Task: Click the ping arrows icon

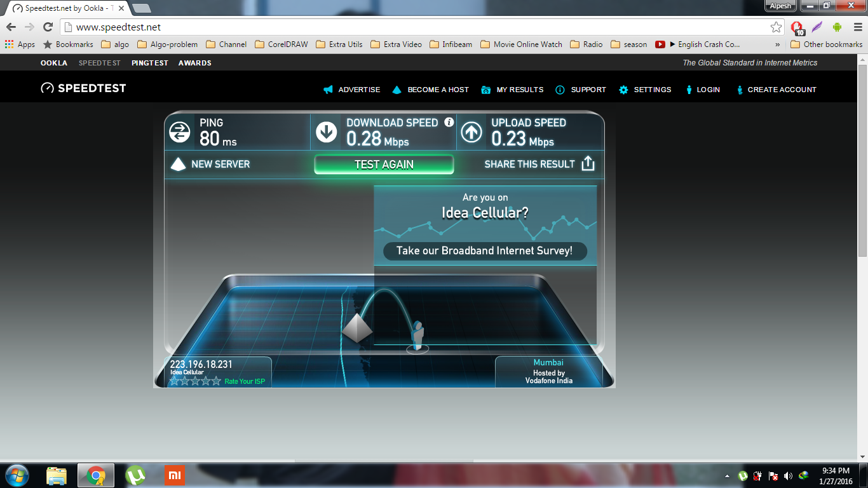Action: 180,132
